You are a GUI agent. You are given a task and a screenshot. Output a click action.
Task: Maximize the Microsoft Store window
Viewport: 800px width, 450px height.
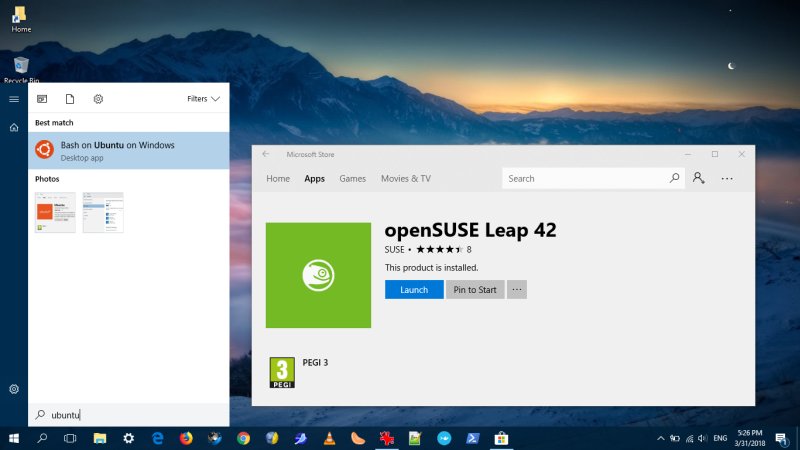pyautogui.click(x=715, y=154)
